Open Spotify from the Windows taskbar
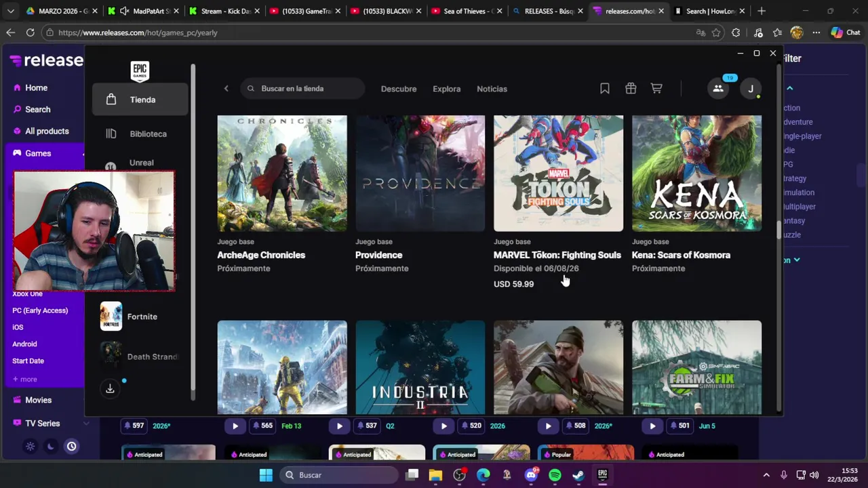The width and height of the screenshot is (868, 488). click(555, 475)
